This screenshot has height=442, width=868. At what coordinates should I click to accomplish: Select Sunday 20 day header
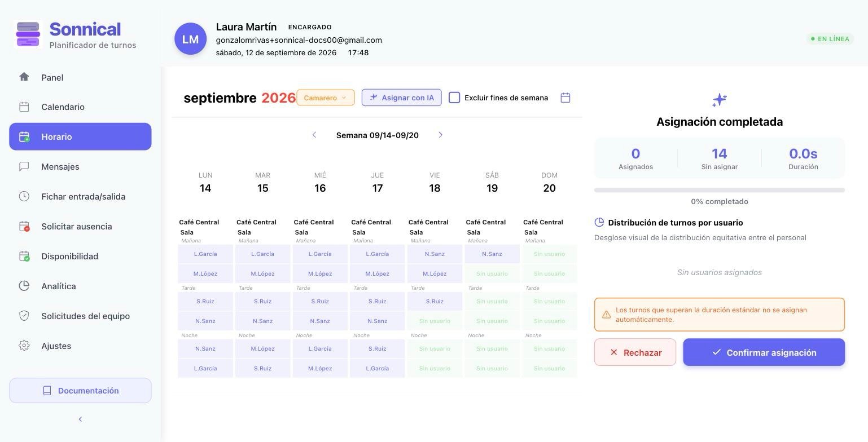point(549,183)
